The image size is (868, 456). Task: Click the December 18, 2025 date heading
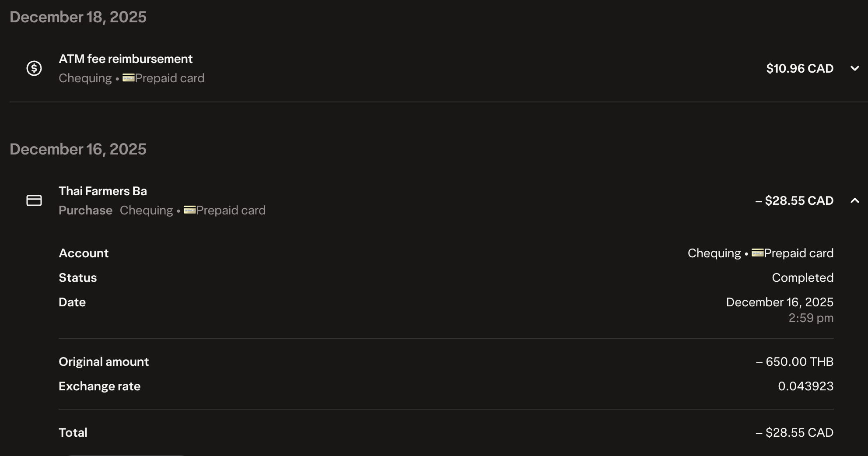[x=78, y=17]
